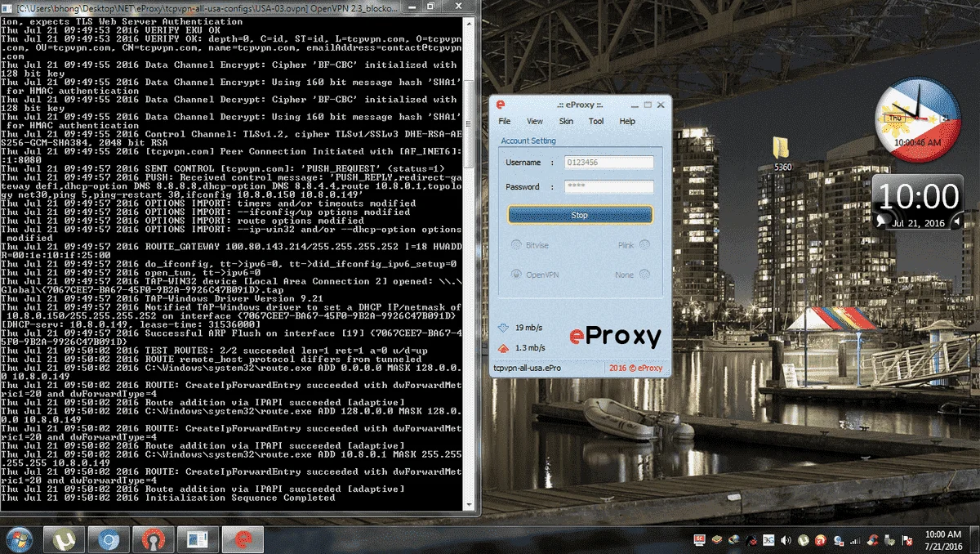Screen dimensions: 980x554
Task: Click the 19 mb/s download value
Action: [x=529, y=328]
